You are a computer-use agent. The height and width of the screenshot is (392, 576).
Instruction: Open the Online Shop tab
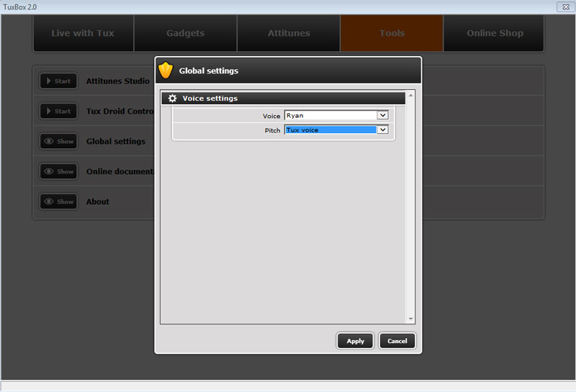(495, 33)
